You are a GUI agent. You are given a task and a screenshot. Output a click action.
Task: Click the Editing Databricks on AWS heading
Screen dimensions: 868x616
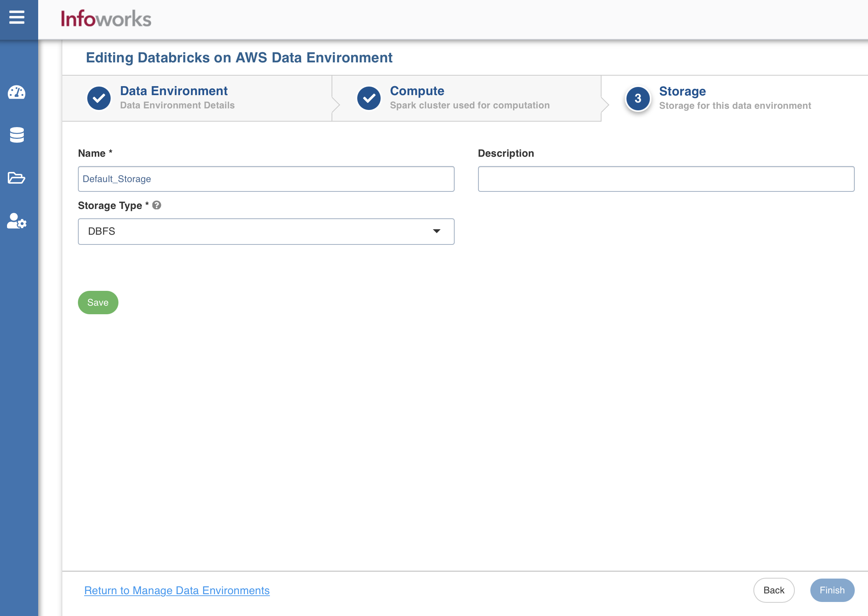click(x=239, y=58)
